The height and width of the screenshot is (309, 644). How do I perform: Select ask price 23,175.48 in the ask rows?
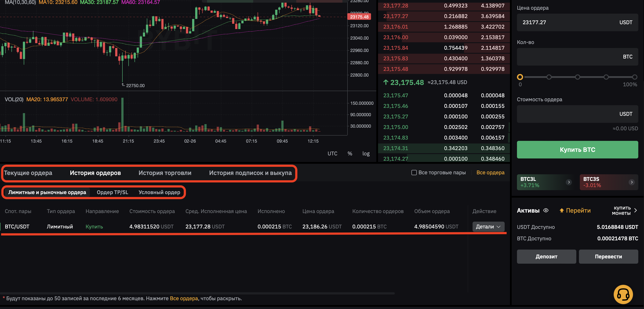[395, 69]
